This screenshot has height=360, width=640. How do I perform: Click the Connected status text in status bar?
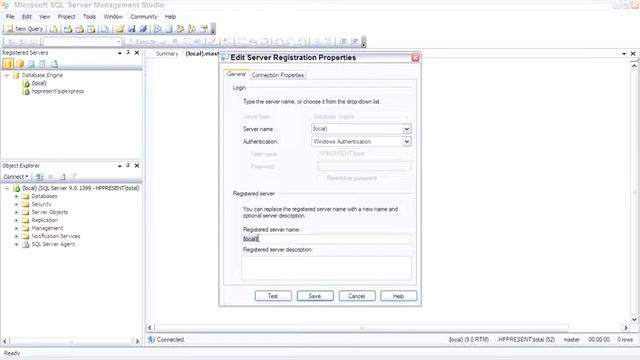tap(170, 340)
